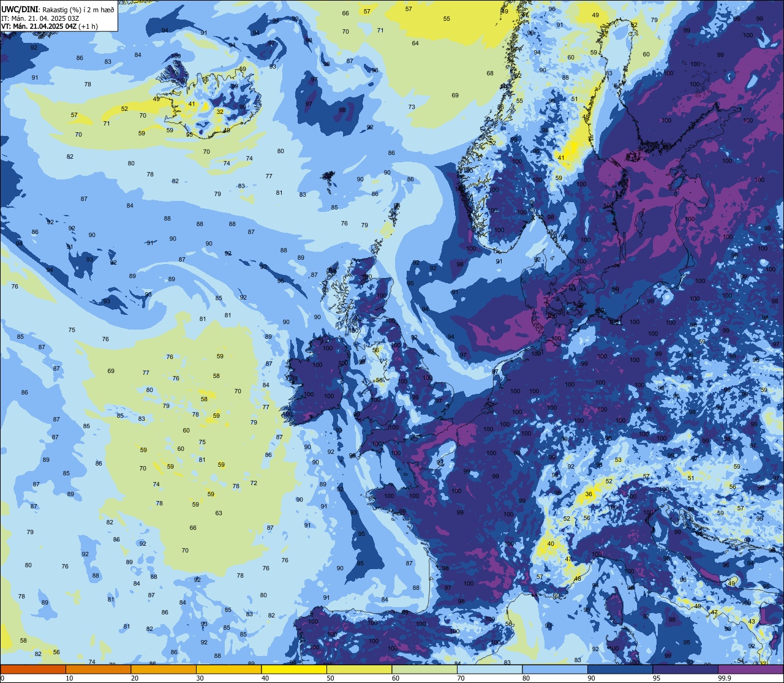Click the humidity value 72 on the map

(254, 483)
